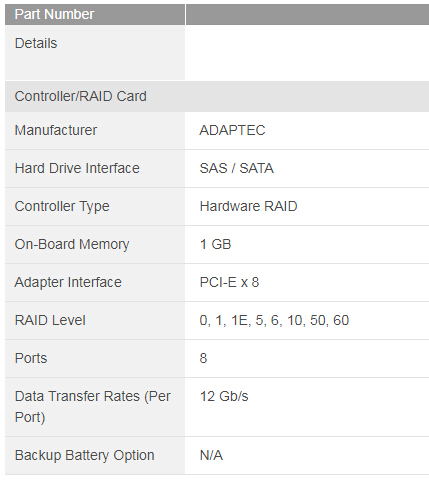Viewport: 429px width, 483px height.
Task: Click the Backup Battery Option label
Action: (x=85, y=455)
